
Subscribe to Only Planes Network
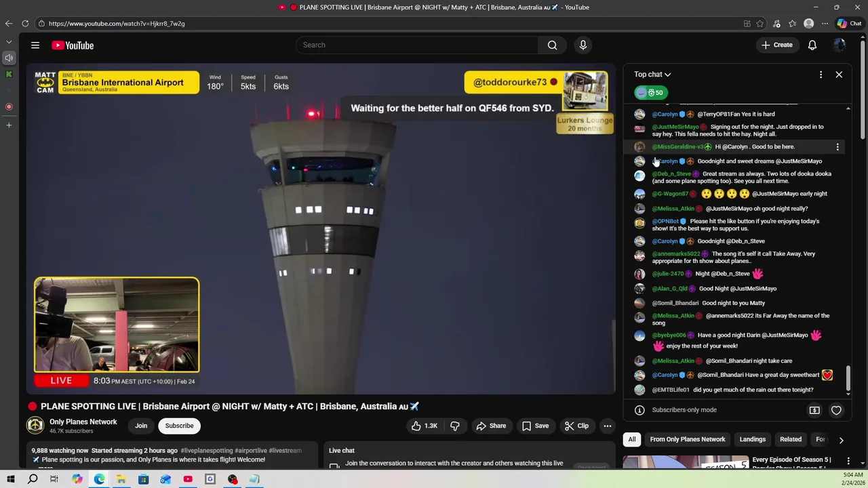pos(179,426)
